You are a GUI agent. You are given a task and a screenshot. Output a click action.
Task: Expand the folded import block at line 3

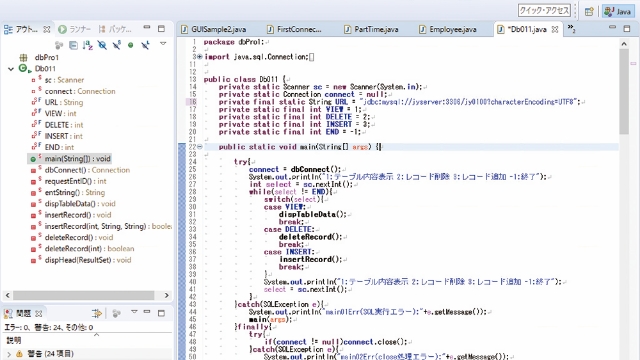(x=200, y=57)
